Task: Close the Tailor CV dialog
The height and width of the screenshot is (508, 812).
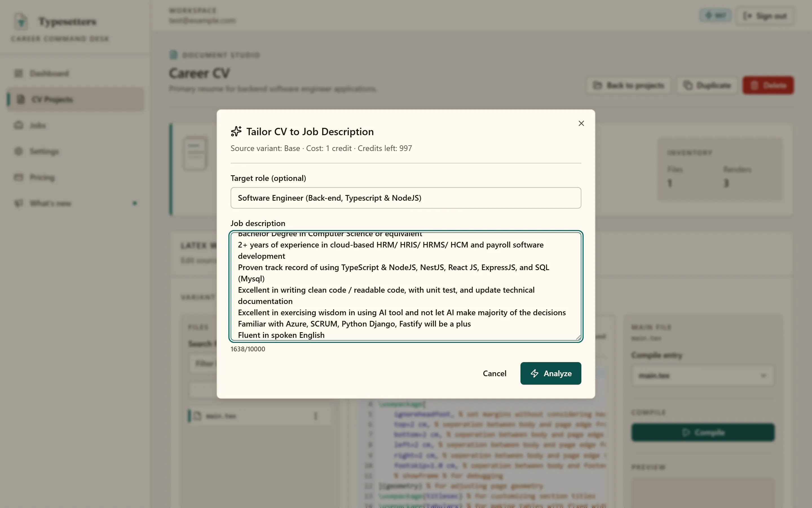Action: [x=581, y=123]
